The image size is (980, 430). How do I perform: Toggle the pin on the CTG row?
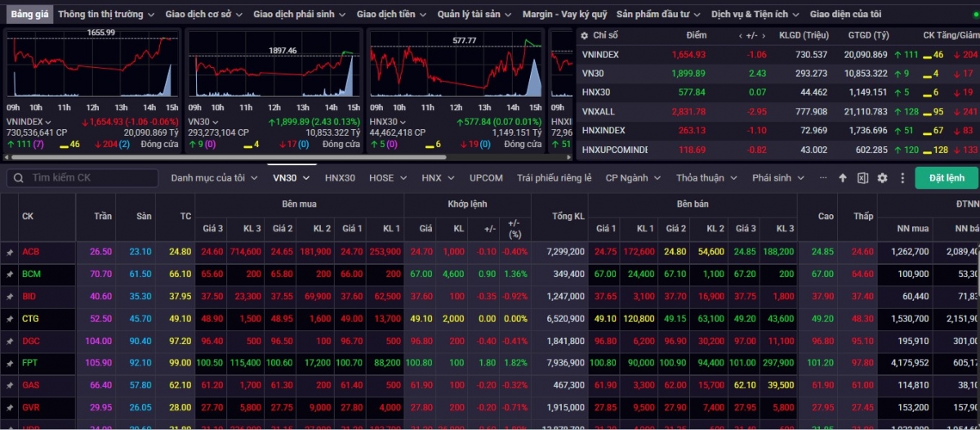[10, 319]
